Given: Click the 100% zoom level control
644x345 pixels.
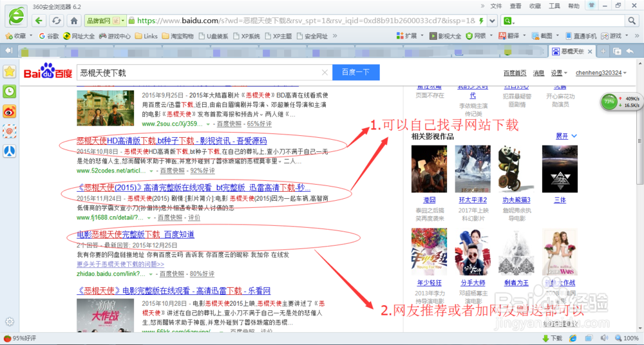Looking at the screenshot, I should click(x=627, y=339).
